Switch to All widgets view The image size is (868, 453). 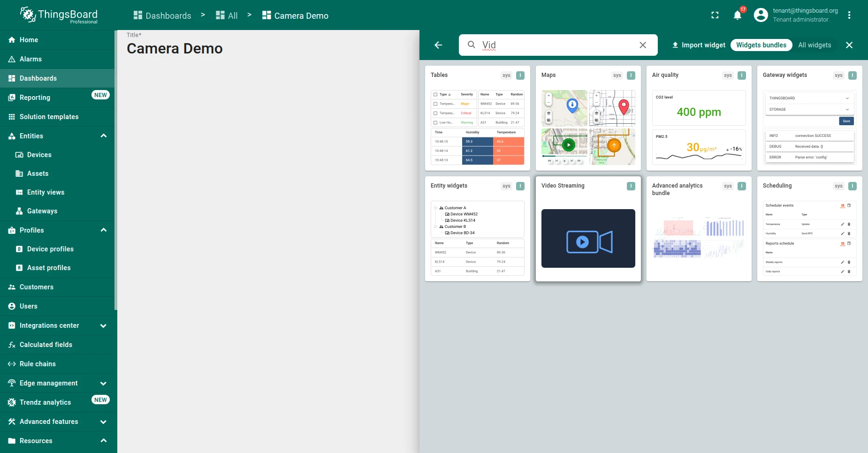point(815,45)
